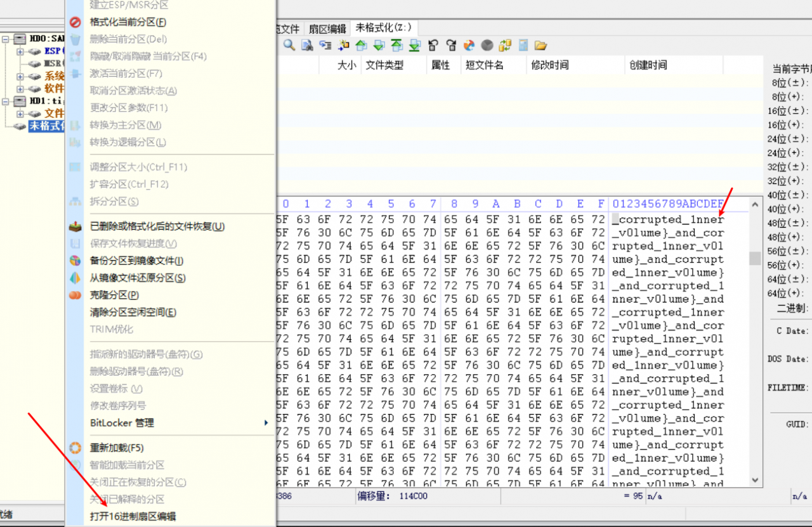Screen dimensions: 812x527
Task: Select 从镜像文件还原分区(S) menu entry
Action: pyautogui.click(x=138, y=278)
